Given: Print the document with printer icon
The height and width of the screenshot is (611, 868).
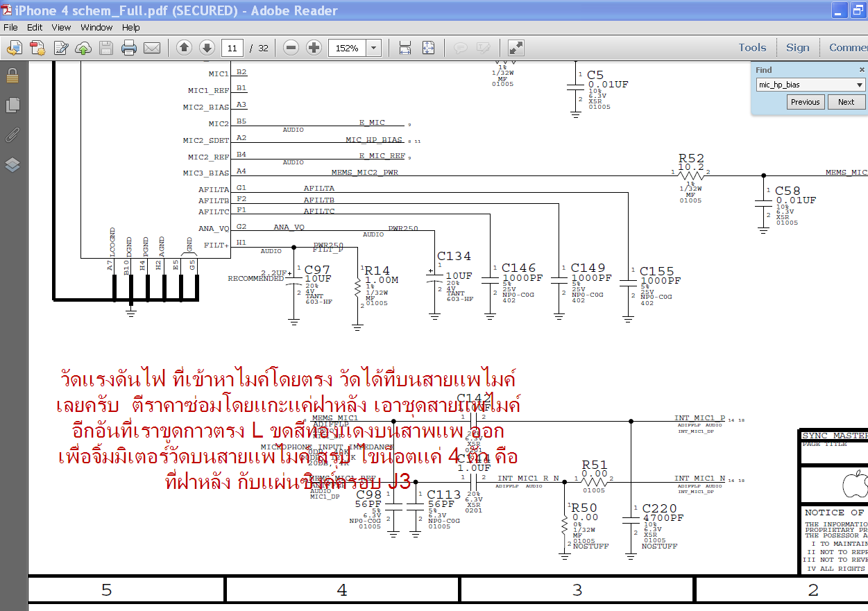Looking at the screenshot, I should coord(129,48).
